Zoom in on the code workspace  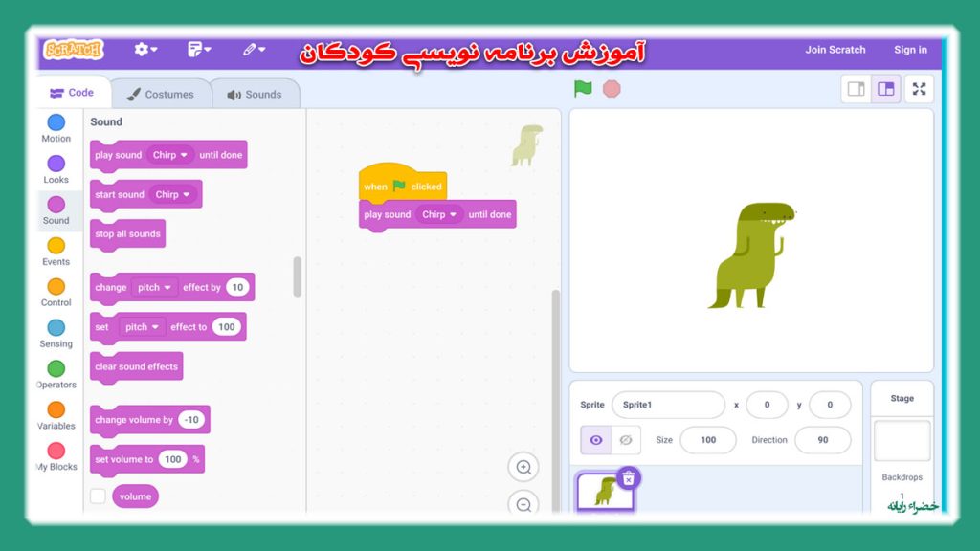[x=523, y=467]
